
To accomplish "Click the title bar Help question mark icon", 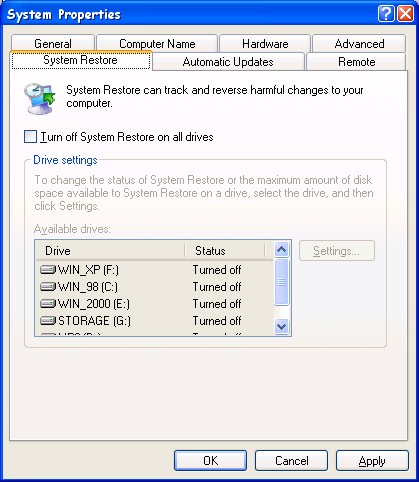I will [386, 14].
